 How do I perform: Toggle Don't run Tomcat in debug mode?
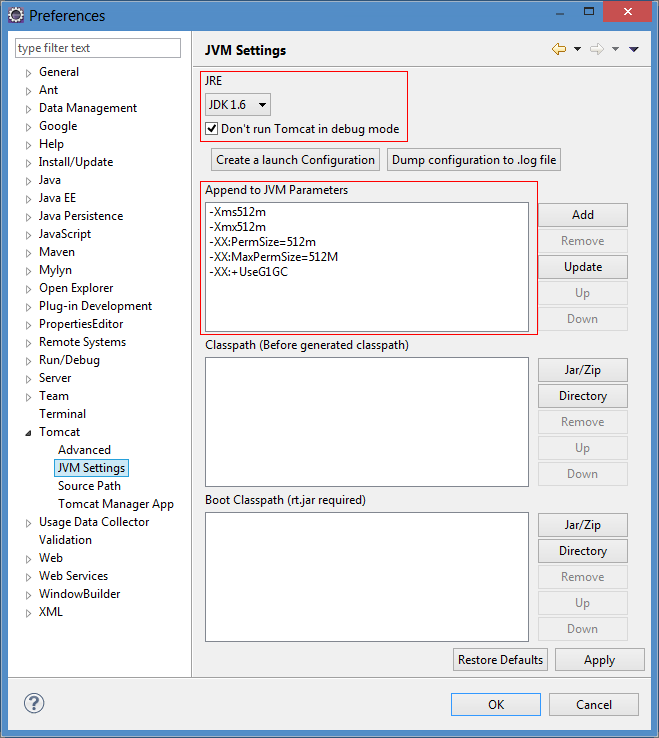[x=212, y=128]
